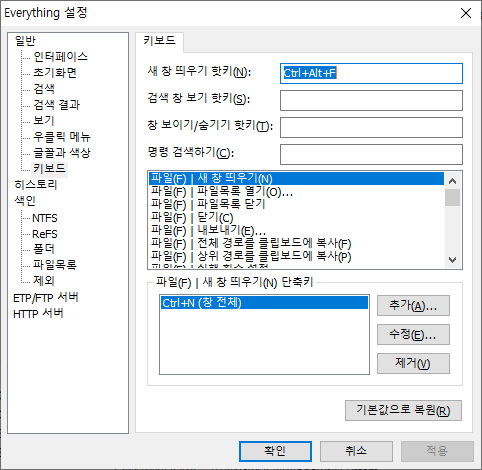Focus the 검색 창 보기 핫키 field
The height and width of the screenshot is (470, 482).
tap(371, 100)
